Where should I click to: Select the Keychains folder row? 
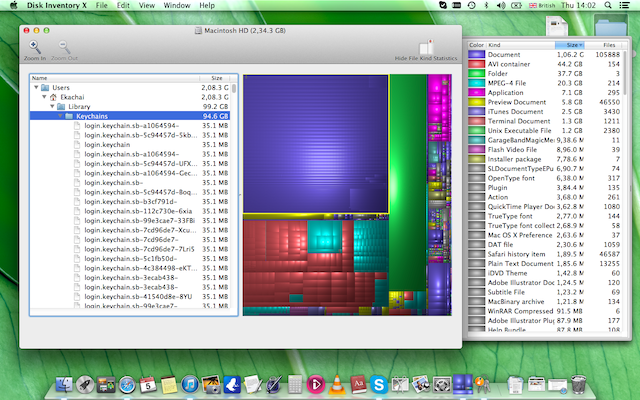coord(131,116)
